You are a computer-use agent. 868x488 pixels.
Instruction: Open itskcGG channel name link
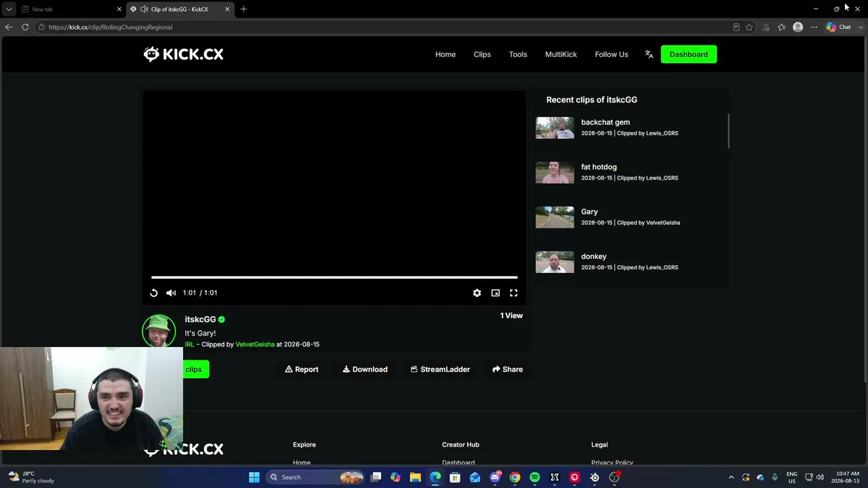[200, 319]
